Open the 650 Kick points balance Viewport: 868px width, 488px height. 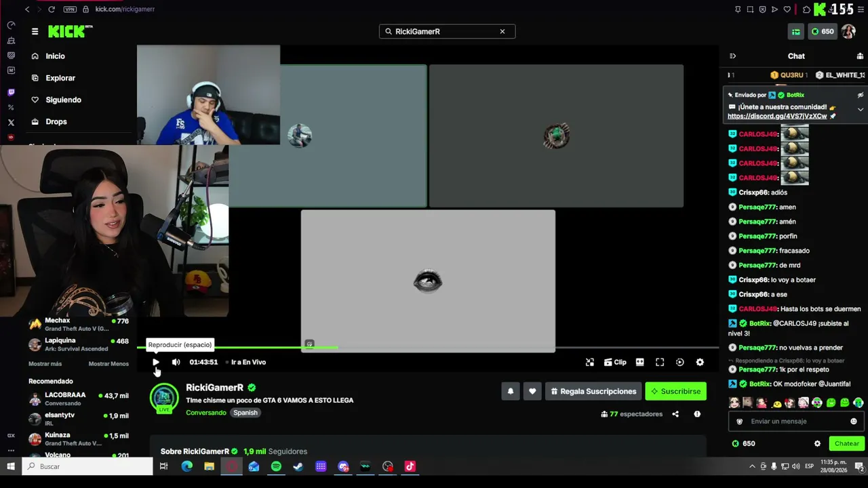[x=823, y=31]
